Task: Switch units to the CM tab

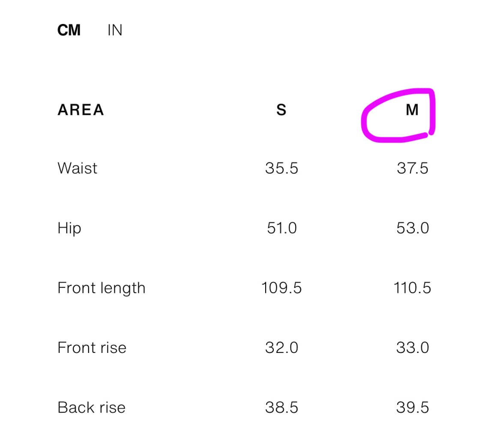Action: tap(69, 30)
